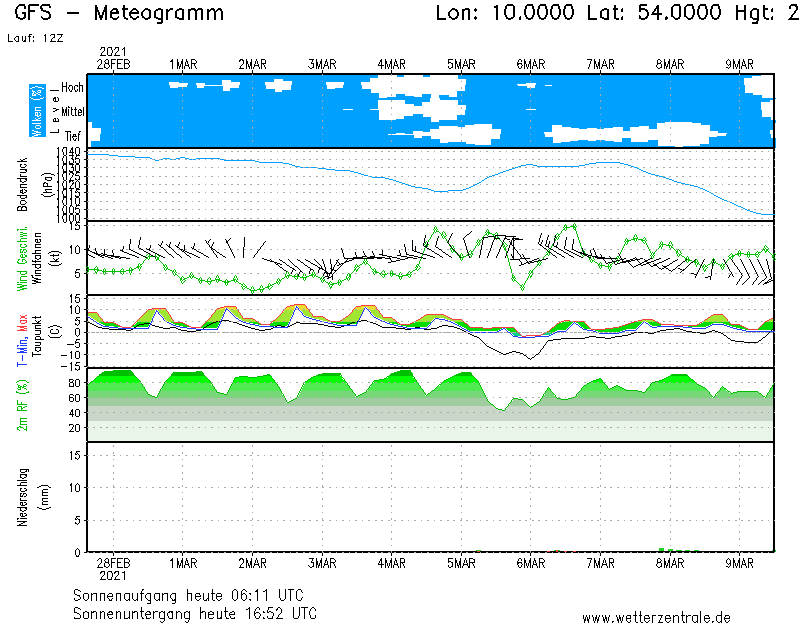Select the 9MAR marker on top axis
The width and height of the screenshot is (800, 625).
tap(740, 64)
